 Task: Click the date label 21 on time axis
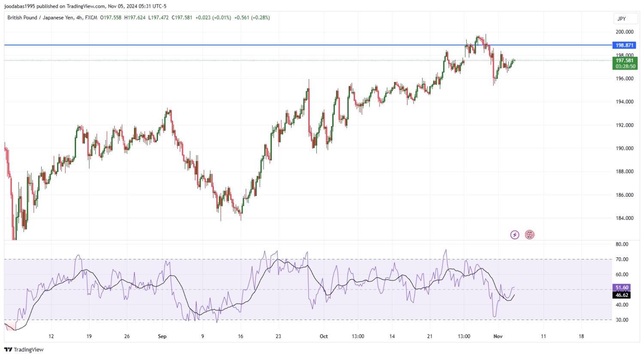click(x=430, y=336)
